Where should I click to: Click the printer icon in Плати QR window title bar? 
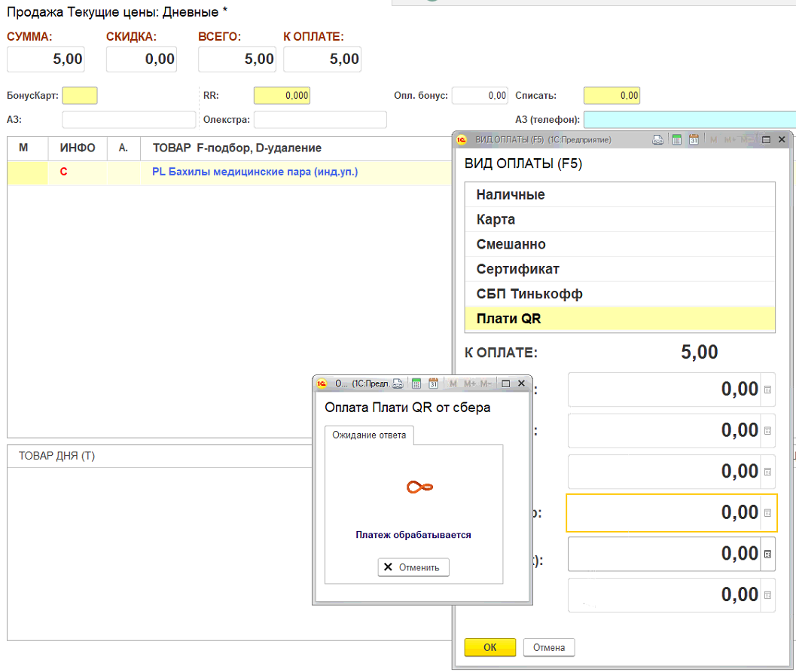point(398,383)
